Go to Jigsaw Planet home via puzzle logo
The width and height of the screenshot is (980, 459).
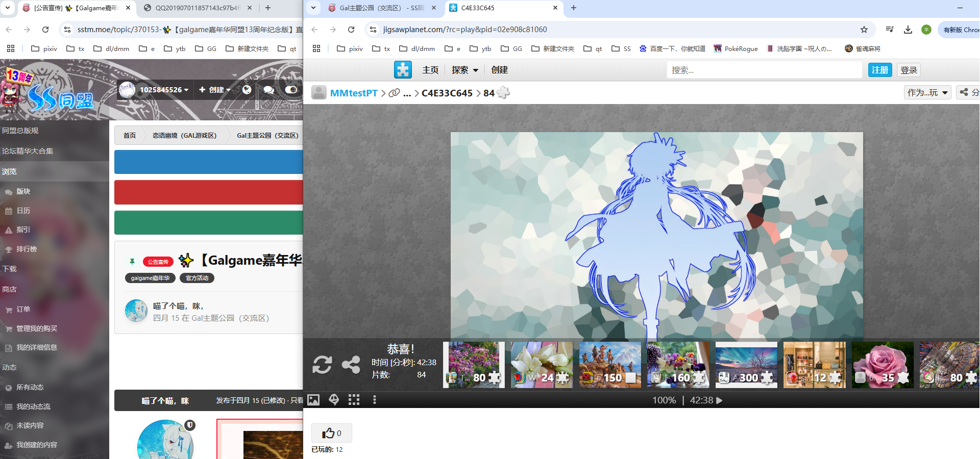(403, 70)
